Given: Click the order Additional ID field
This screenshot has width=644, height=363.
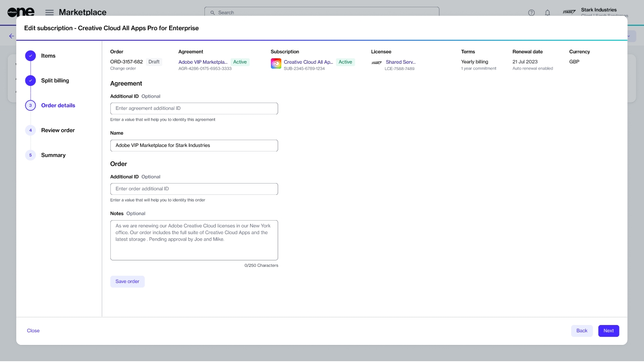Looking at the screenshot, I should [x=194, y=189].
